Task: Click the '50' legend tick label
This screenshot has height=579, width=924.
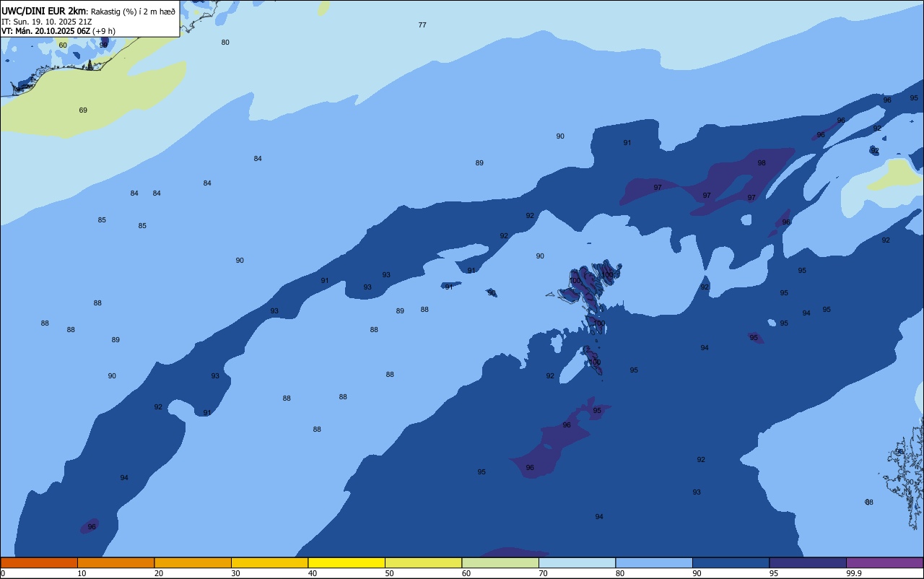Action: [389, 573]
